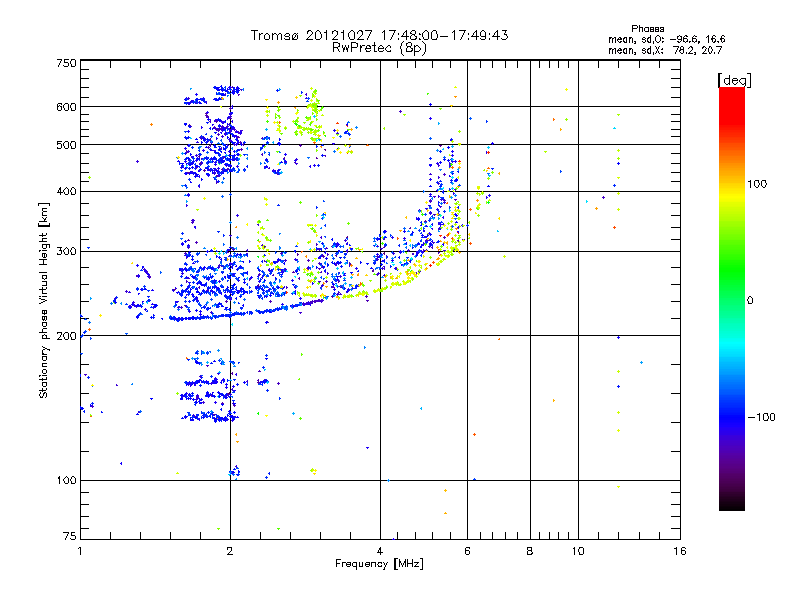
Task: Click the phase colorbar scale
Action: (x=732, y=298)
